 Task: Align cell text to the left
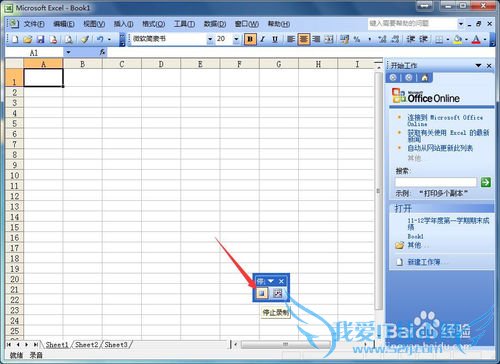pos(291,39)
